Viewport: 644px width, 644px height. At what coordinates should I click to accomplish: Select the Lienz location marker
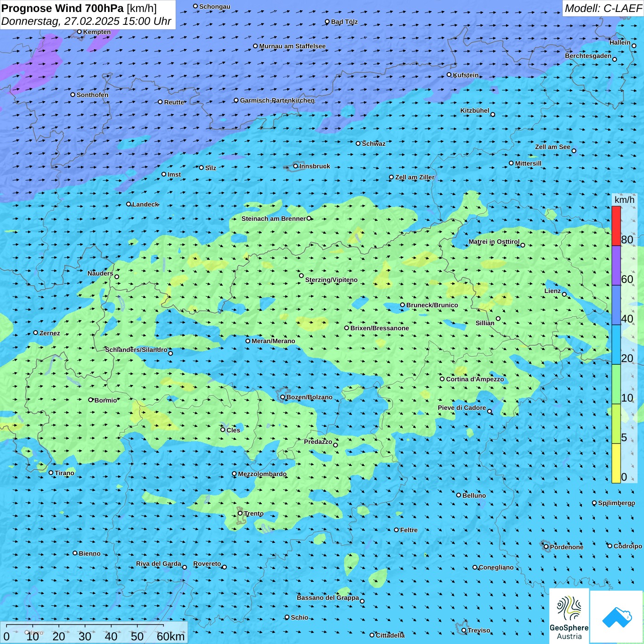pyautogui.click(x=564, y=294)
